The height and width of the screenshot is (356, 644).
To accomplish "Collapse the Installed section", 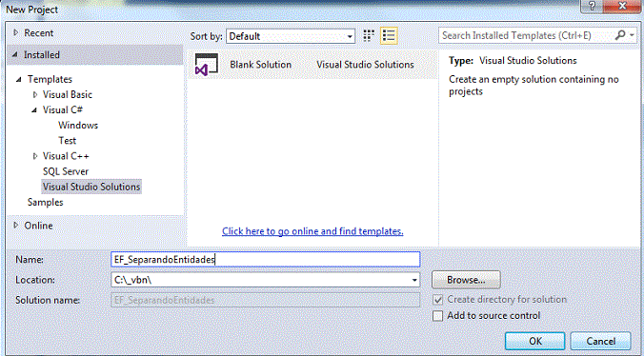I will (15, 55).
